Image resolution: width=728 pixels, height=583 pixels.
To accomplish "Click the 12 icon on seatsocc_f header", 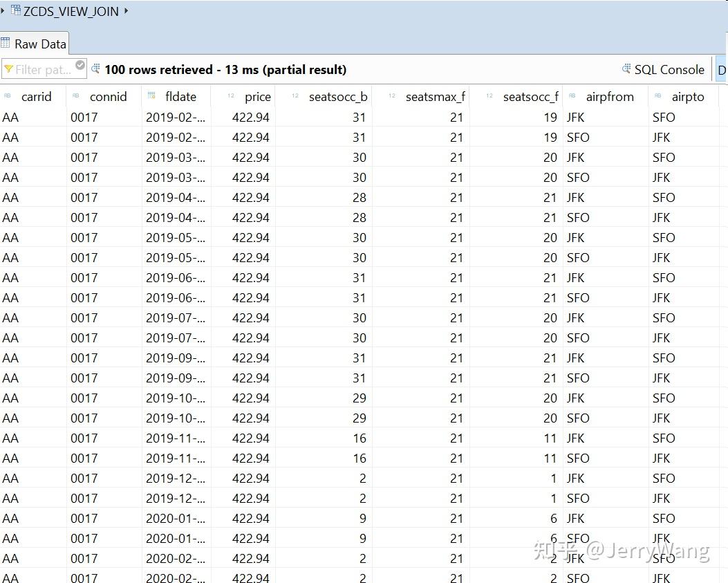I will tap(490, 96).
